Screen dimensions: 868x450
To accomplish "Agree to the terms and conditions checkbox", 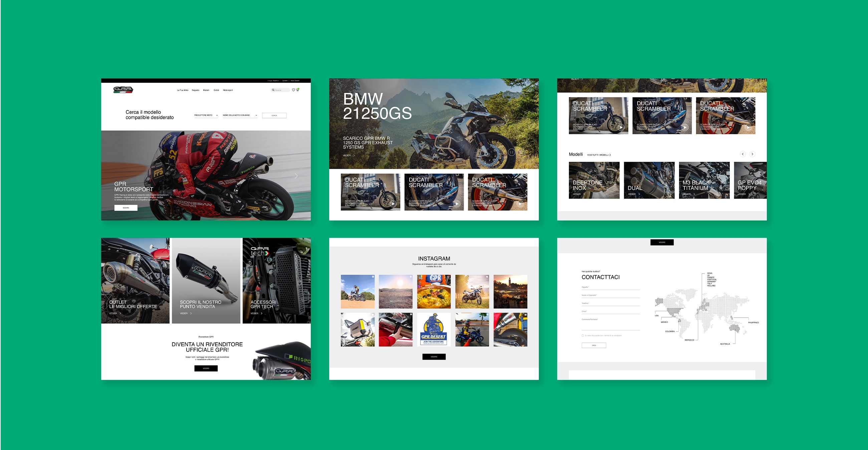I will pos(583,336).
